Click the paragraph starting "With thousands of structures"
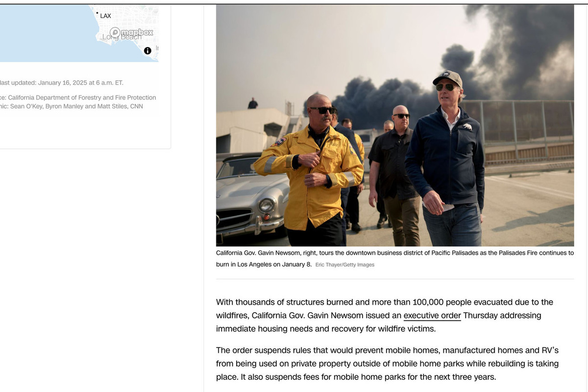This screenshot has height=392, width=588. pos(384,316)
